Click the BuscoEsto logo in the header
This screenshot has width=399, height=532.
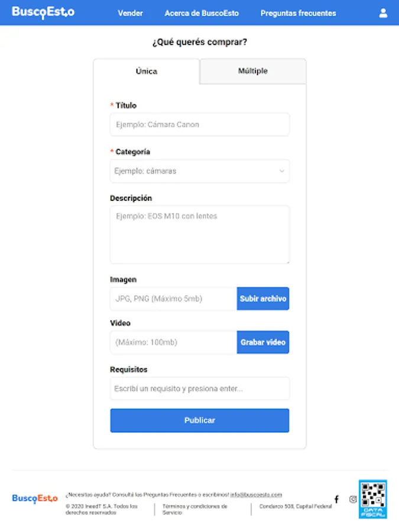(x=43, y=12)
